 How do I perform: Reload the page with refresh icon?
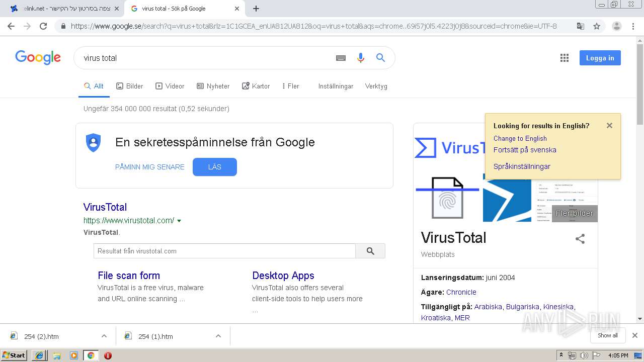[43, 26]
